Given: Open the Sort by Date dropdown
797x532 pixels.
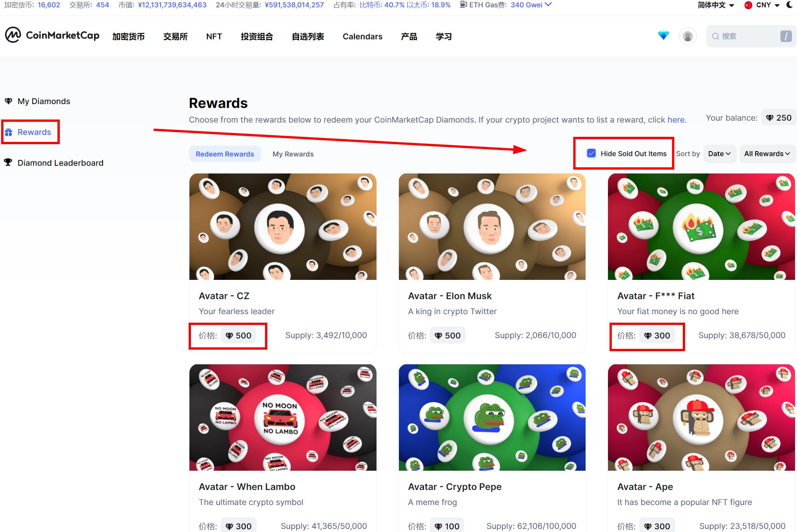Looking at the screenshot, I should pyautogui.click(x=719, y=154).
